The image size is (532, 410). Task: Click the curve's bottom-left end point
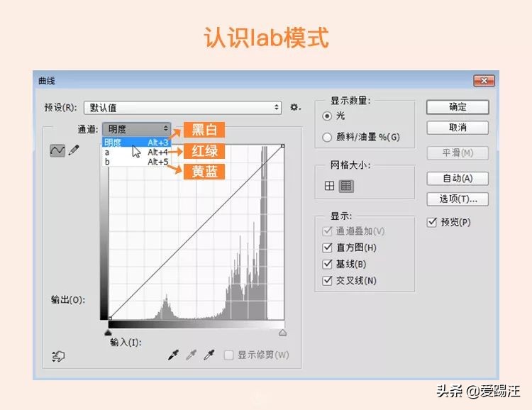point(110,318)
